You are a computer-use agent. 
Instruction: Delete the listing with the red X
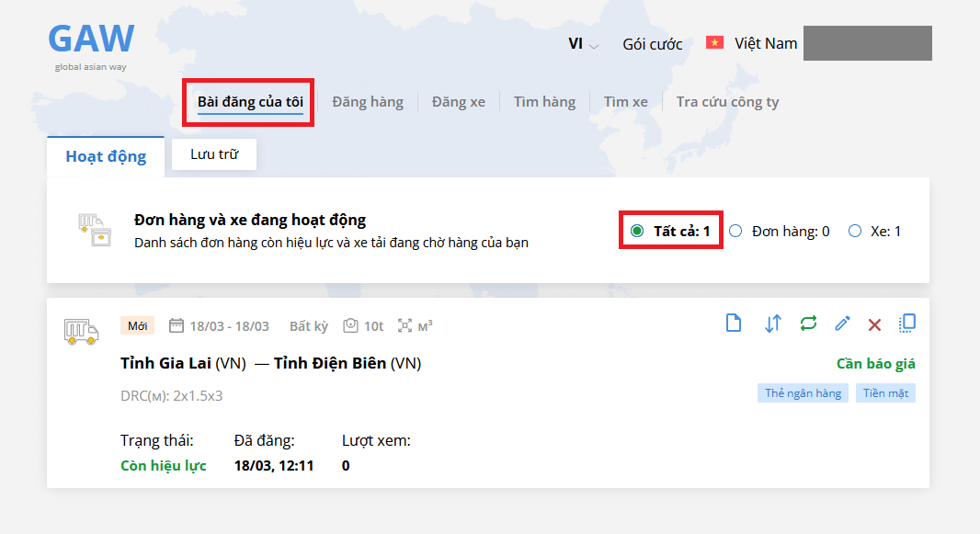874,324
